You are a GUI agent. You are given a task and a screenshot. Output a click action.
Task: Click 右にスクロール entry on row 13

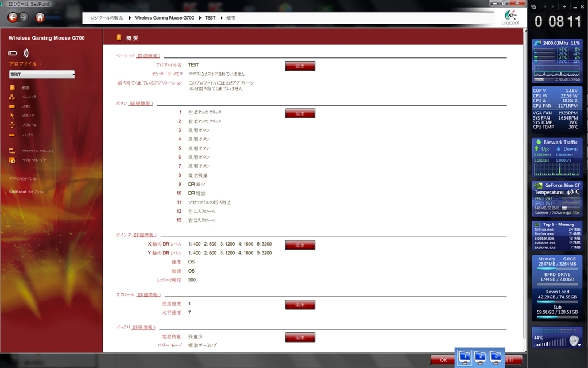tap(202, 220)
